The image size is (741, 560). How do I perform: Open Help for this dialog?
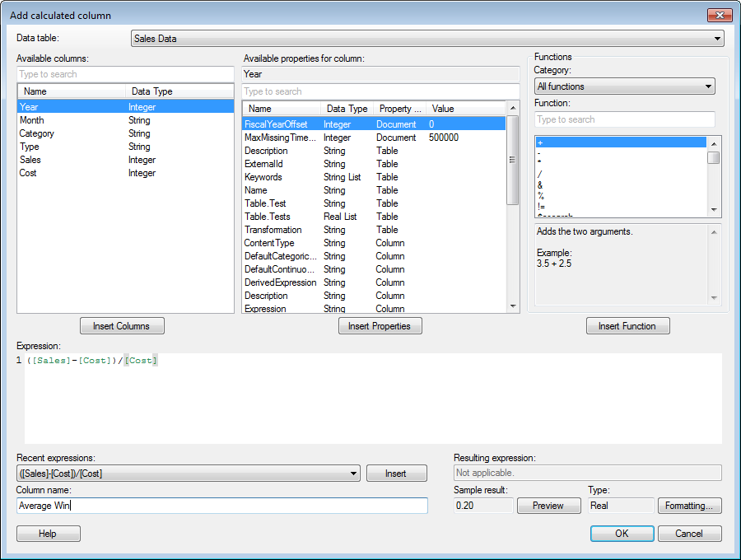point(48,534)
